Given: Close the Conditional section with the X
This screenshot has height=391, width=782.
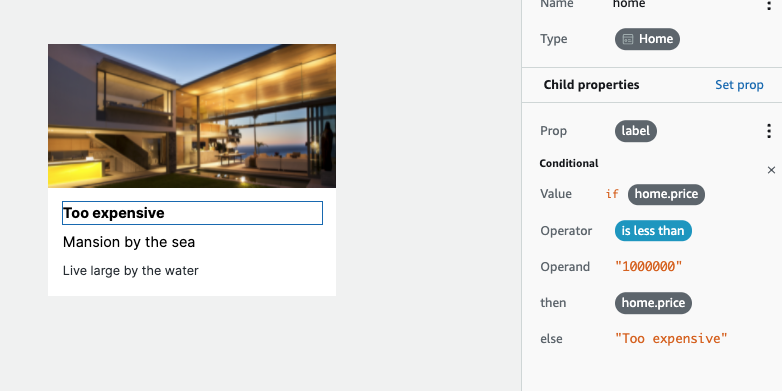Looking at the screenshot, I should tap(771, 170).
